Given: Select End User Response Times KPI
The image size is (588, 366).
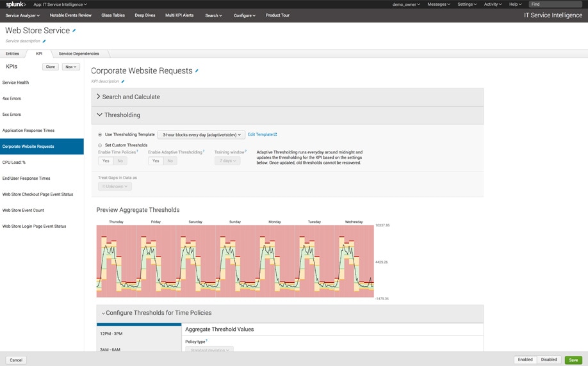Looking at the screenshot, I should click(x=42, y=179).
